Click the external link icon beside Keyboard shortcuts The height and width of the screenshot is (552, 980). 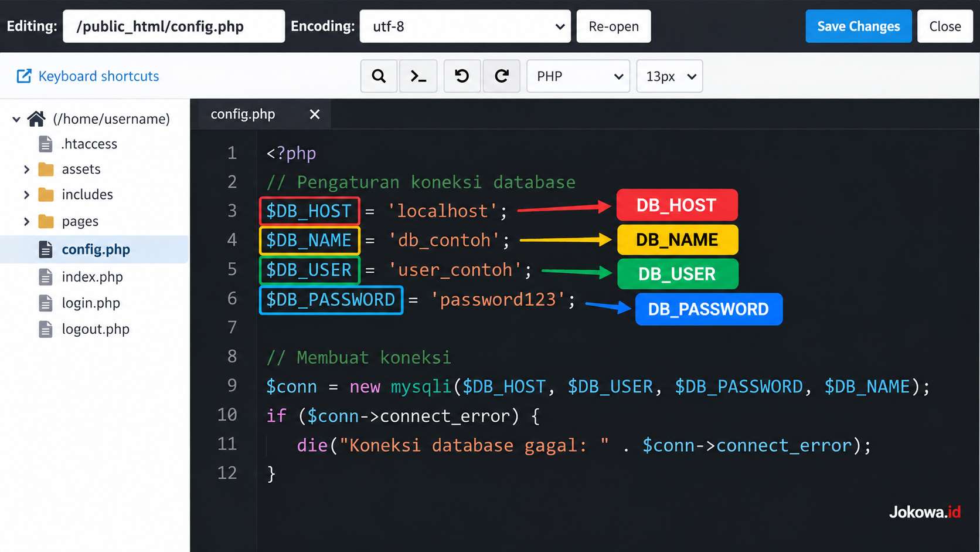click(24, 76)
